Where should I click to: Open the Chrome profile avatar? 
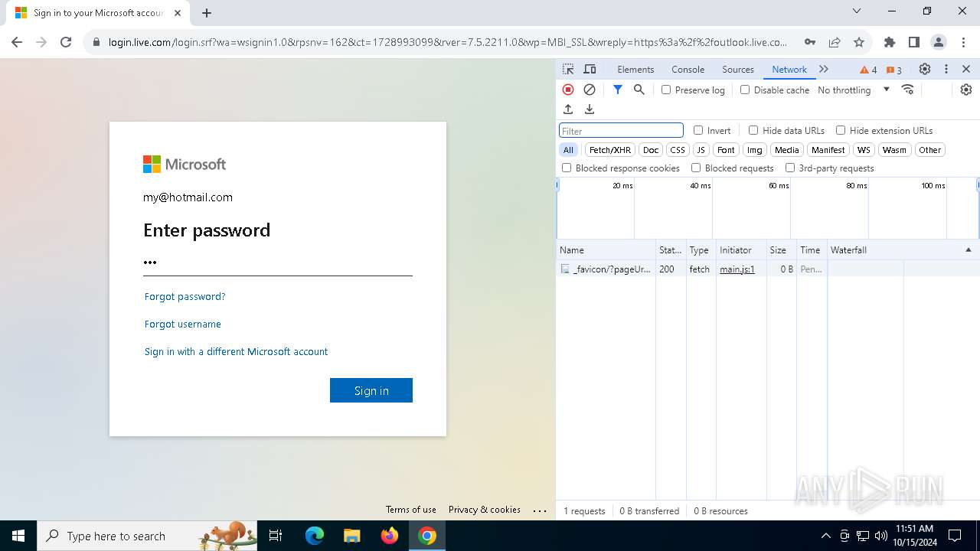pos(939,42)
